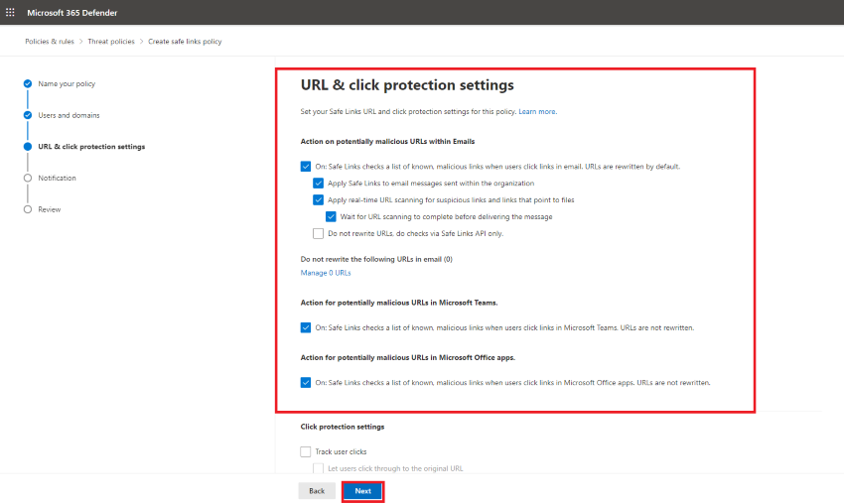Enable Track user clicks checkbox

(306, 451)
